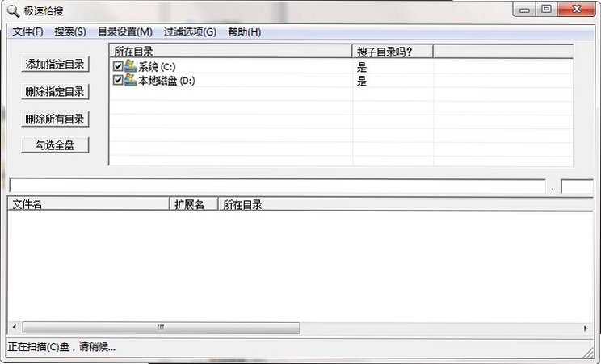Maximize the 极速恰搜 window
The image size is (601, 364).
tap(546, 9)
